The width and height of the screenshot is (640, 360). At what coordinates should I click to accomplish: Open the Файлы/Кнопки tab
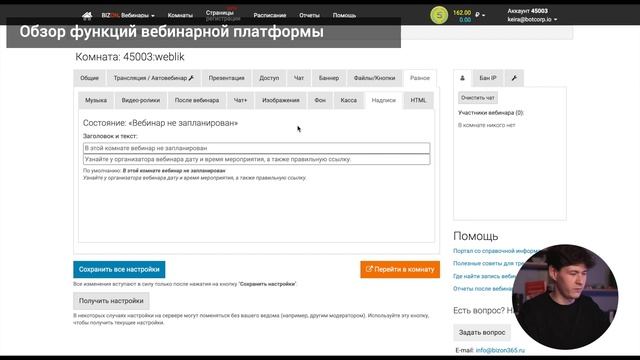(x=374, y=78)
